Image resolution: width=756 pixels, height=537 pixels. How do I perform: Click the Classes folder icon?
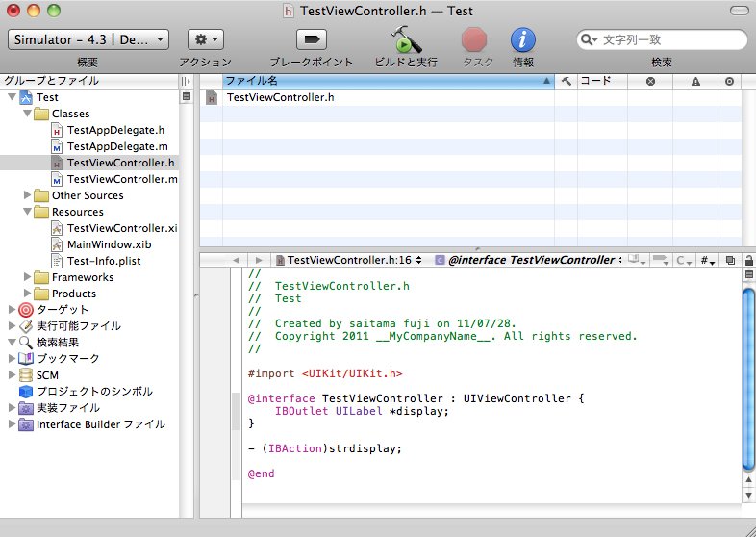pyautogui.click(x=41, y=114)
